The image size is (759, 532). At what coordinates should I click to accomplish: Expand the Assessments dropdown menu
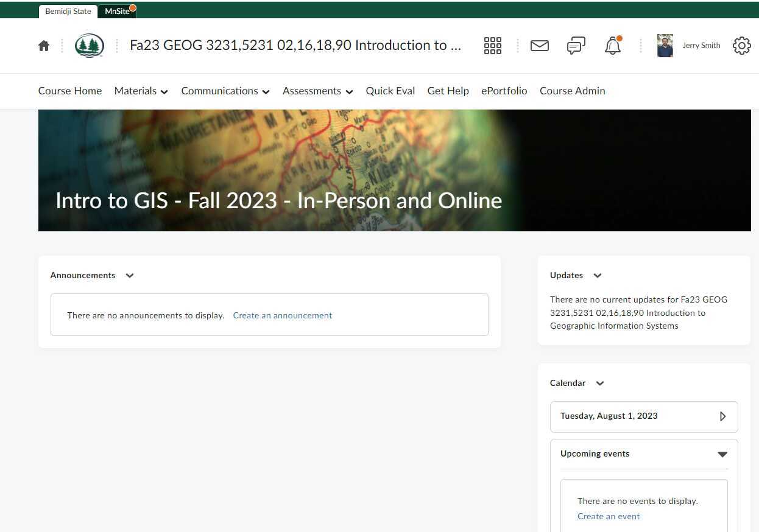click(317, 91)
